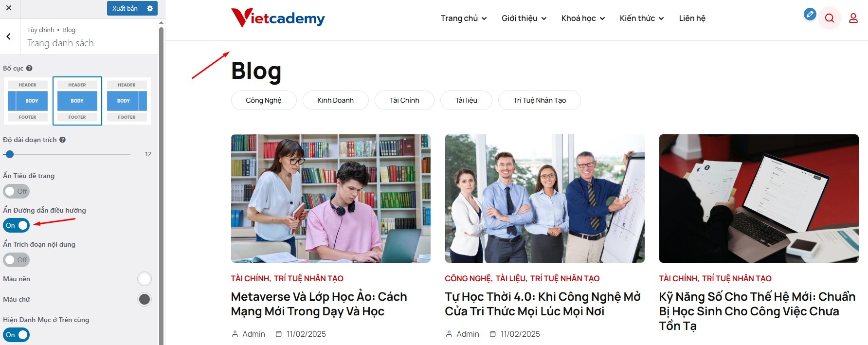Viewport: 868px width, 345px height.
Task: Expand the Khoá học menu dropdown
Action: pyautogui.click(x=583, y=18)
